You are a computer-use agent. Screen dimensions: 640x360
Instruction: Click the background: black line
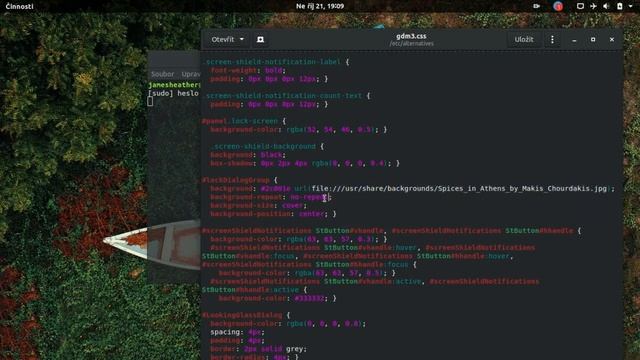(248, 155)
